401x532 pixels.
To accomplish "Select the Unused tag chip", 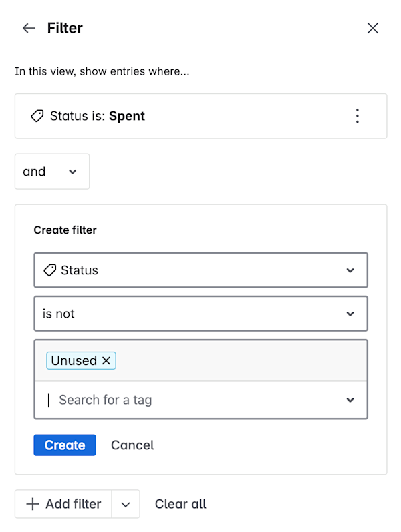I will [81, 360].
